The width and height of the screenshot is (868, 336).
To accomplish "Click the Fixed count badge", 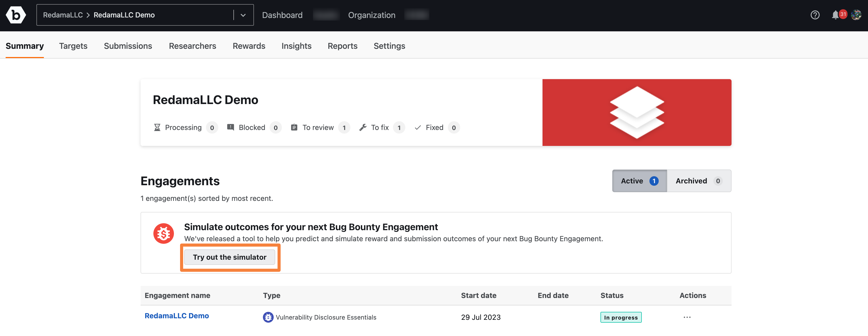I will tap(454, 127).
